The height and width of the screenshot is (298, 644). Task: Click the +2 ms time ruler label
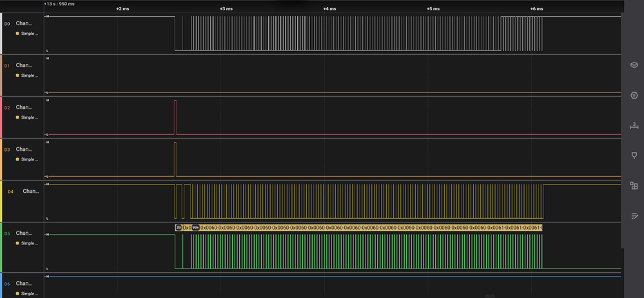click(122, 8)
